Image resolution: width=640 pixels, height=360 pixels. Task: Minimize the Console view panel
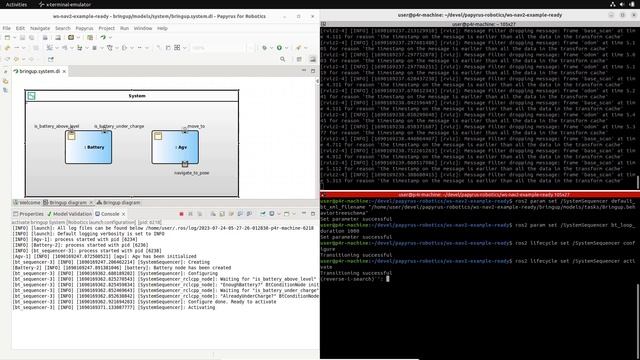tap(304, 213)
